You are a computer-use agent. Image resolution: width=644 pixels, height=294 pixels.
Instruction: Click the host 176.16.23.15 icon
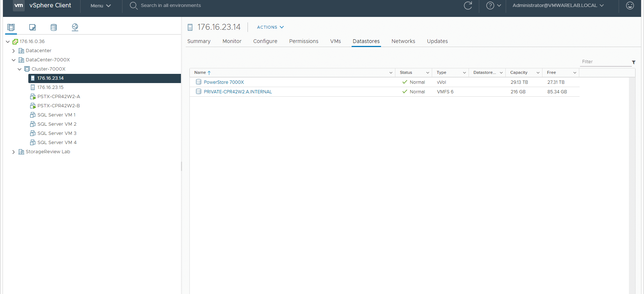tap(33, 87)
